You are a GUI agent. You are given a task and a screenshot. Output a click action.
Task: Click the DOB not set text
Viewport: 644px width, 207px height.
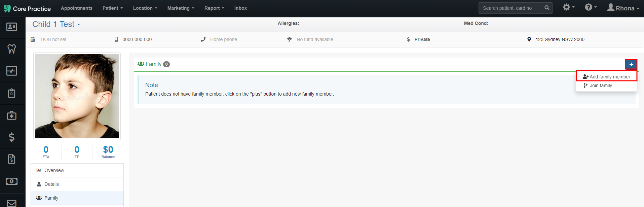click(53, 39)
